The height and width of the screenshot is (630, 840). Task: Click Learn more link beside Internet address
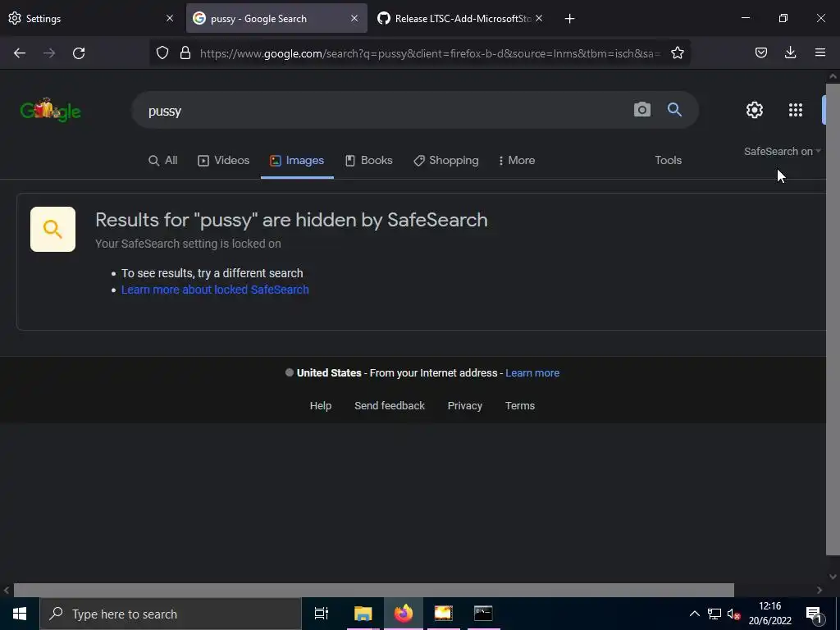pyautogui.click(x=532, y=373)
